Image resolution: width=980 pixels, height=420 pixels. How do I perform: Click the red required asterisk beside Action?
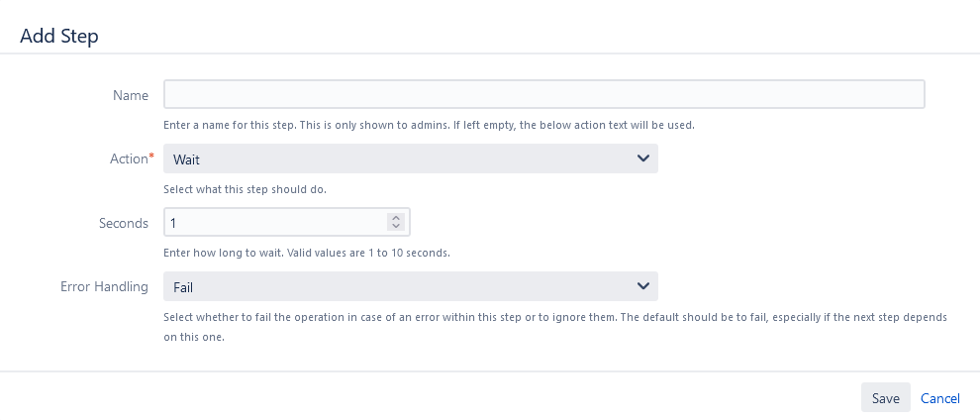[x=151, y=157]
